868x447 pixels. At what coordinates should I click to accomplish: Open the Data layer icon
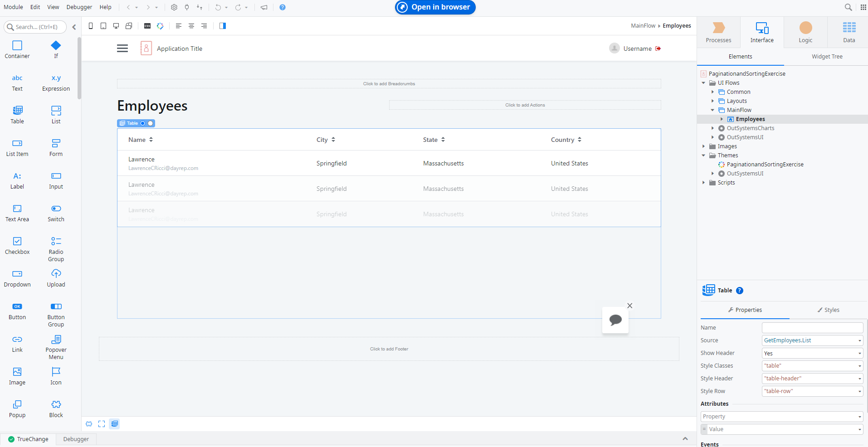click(x=848, y=32)
